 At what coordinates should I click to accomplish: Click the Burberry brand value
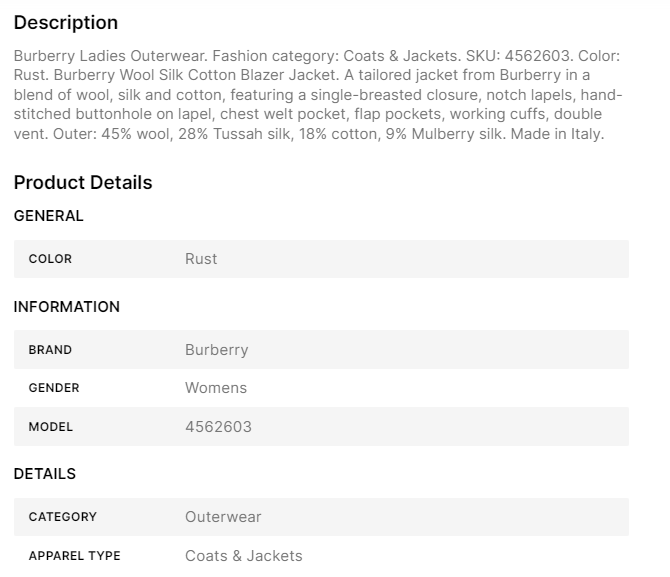click(x=216, y=350)
